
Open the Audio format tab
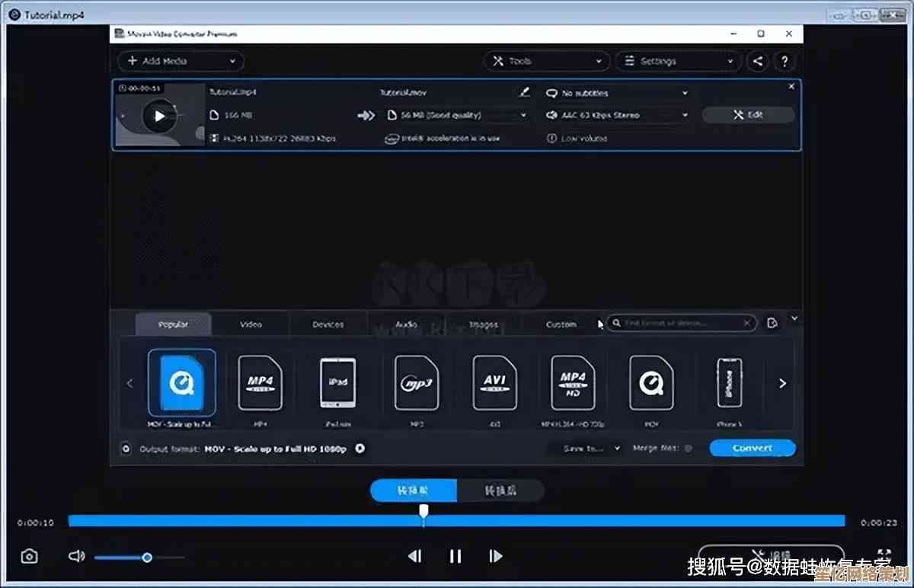click(x=406, y=324)
